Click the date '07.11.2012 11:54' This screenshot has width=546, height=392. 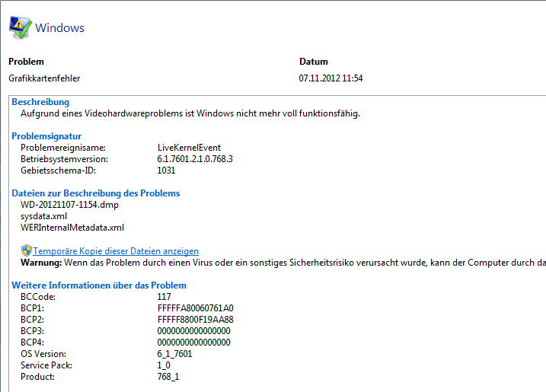click(x=330, y=78)
